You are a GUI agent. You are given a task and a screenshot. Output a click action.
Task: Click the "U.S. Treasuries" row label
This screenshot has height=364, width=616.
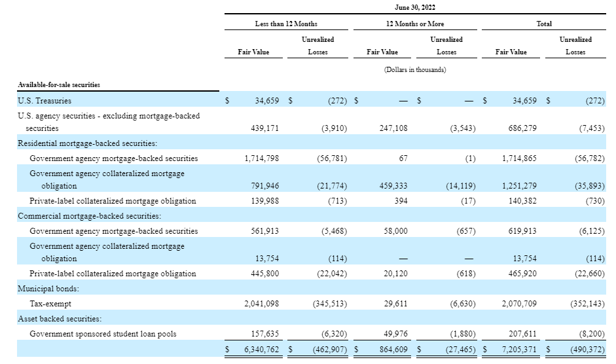coord(45,101)
